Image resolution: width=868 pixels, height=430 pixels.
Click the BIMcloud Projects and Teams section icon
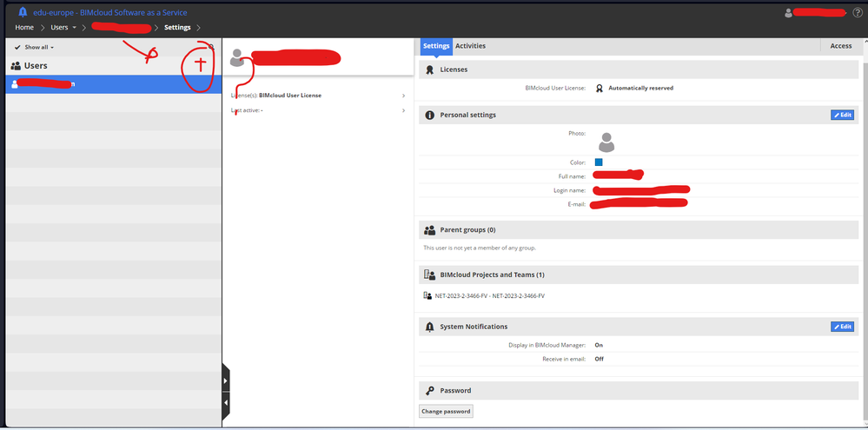point(429,275)
